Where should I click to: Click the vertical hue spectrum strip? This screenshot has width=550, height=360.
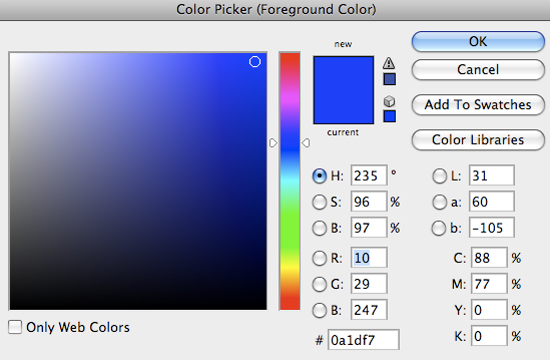(290, 181)
